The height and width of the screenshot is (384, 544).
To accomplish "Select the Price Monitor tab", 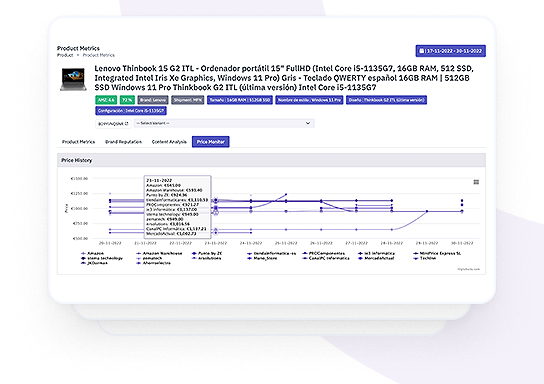I will pos(211,142).
